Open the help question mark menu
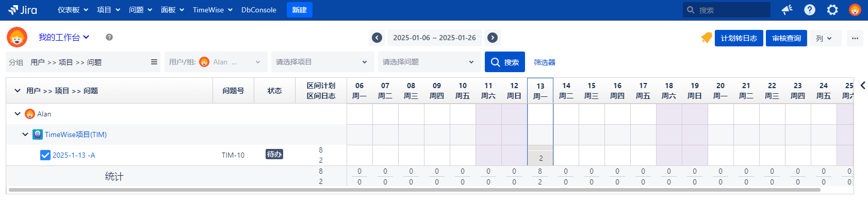The height and width of the screenshot is (219, 868). [810, 10]
